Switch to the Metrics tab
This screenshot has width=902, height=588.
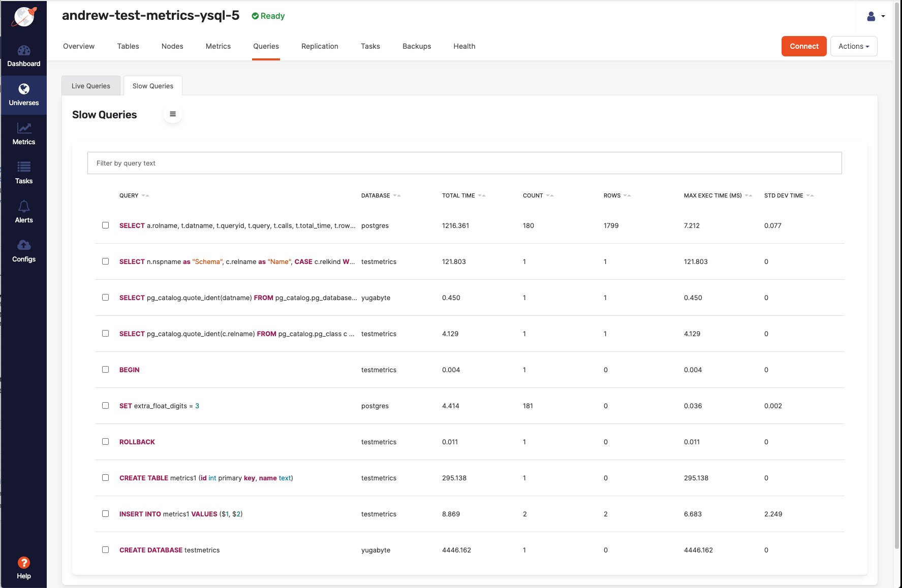tap(218, 46)
